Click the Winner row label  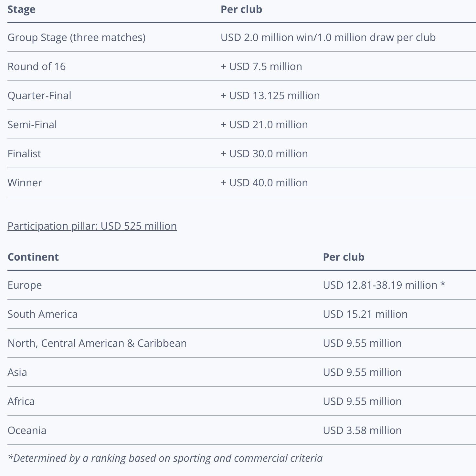(x=25, y=183)
